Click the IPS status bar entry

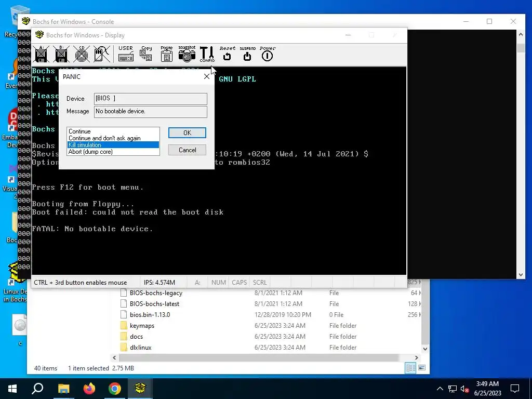point(159,282)
